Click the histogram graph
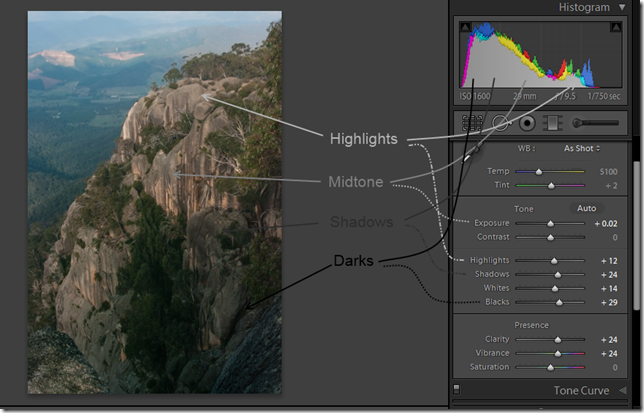Viewport: 644px width, 413px height. (540, 55)
